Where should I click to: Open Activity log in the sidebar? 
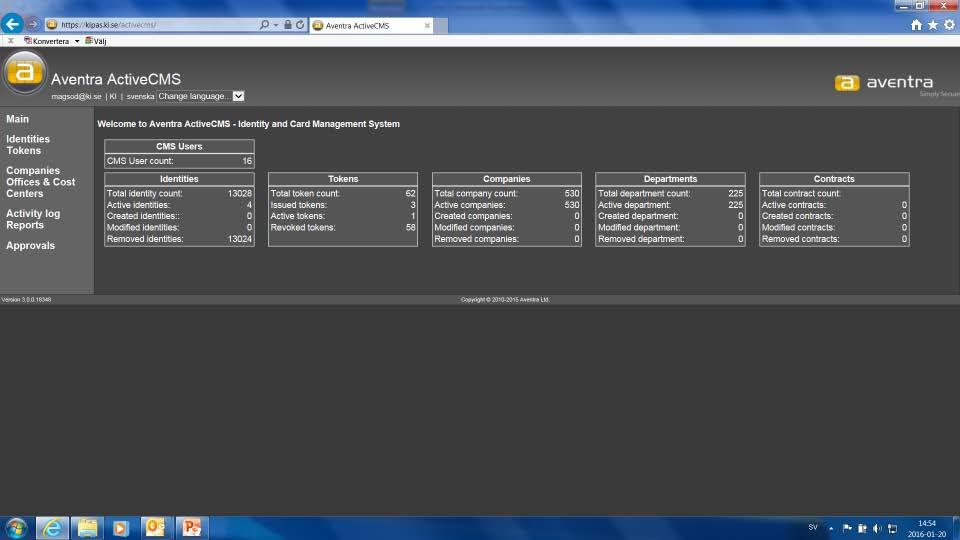(x=32, y=214)
